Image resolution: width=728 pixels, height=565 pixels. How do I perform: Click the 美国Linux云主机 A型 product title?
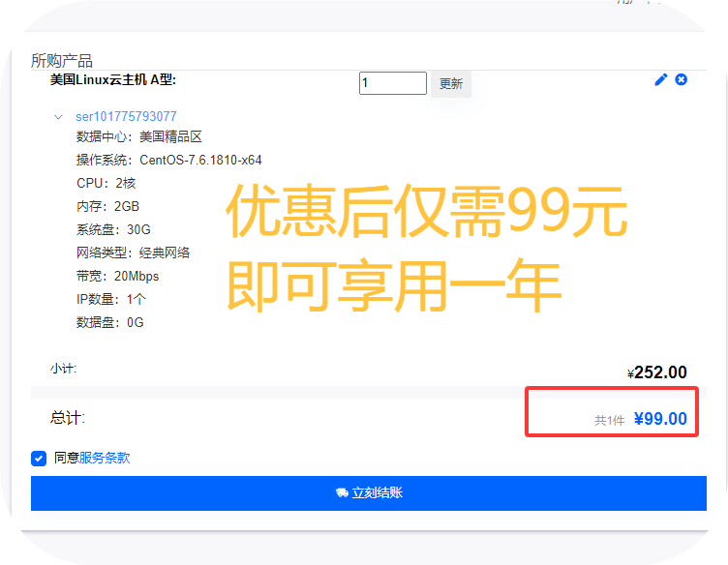(113, 79)
